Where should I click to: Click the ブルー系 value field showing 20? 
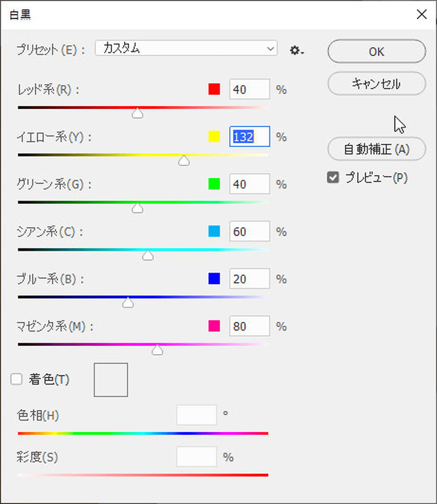click(249, 279)
